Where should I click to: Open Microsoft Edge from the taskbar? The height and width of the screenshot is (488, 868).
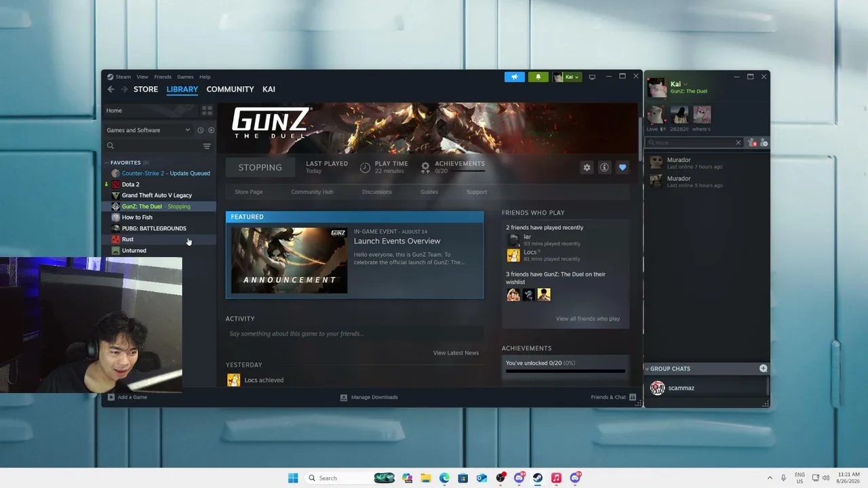(444, 478)
